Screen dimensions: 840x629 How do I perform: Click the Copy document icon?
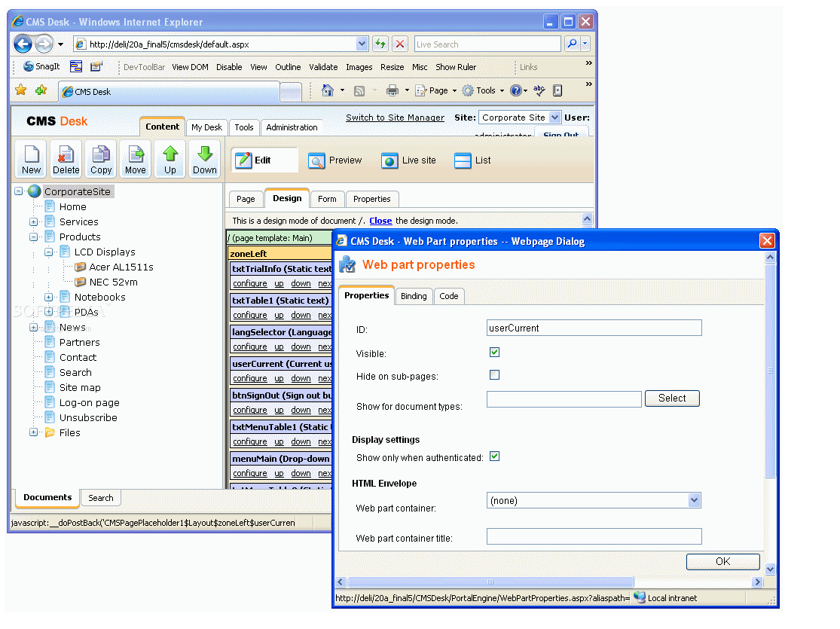(101, 159)
